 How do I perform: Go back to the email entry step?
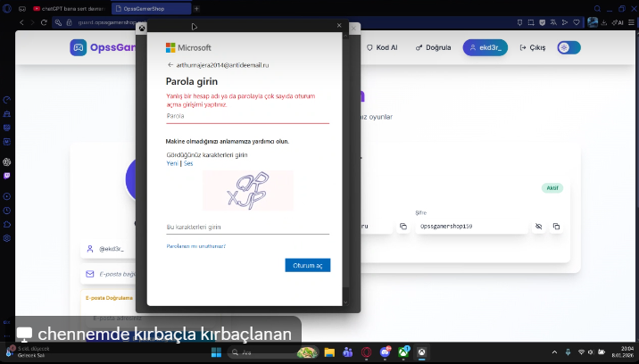tap(170, 65)
